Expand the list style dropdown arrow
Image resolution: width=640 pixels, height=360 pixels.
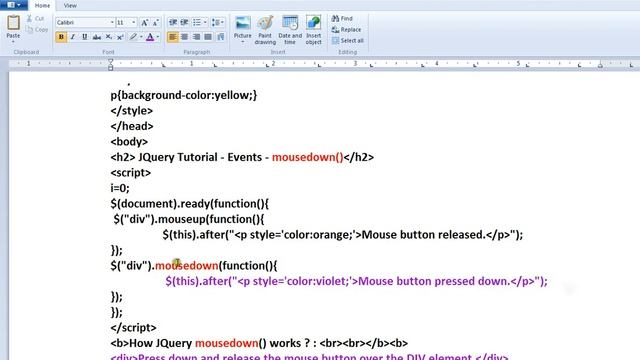tap(205, 22)
